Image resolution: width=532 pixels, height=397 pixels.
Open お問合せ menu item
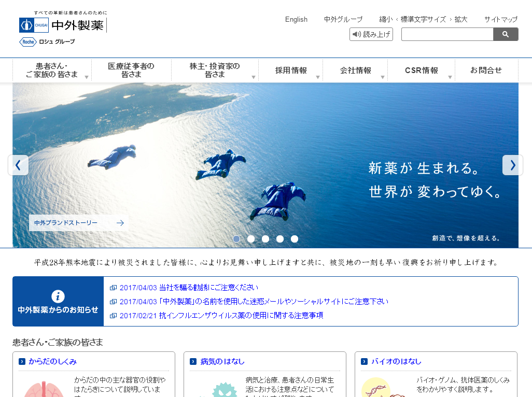pos(486,70)
